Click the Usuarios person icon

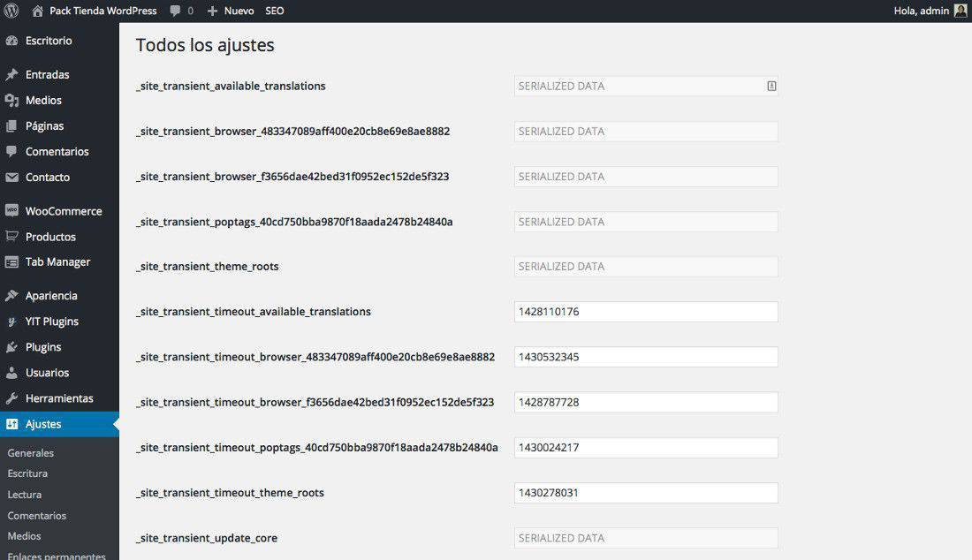tap(11, 372)
